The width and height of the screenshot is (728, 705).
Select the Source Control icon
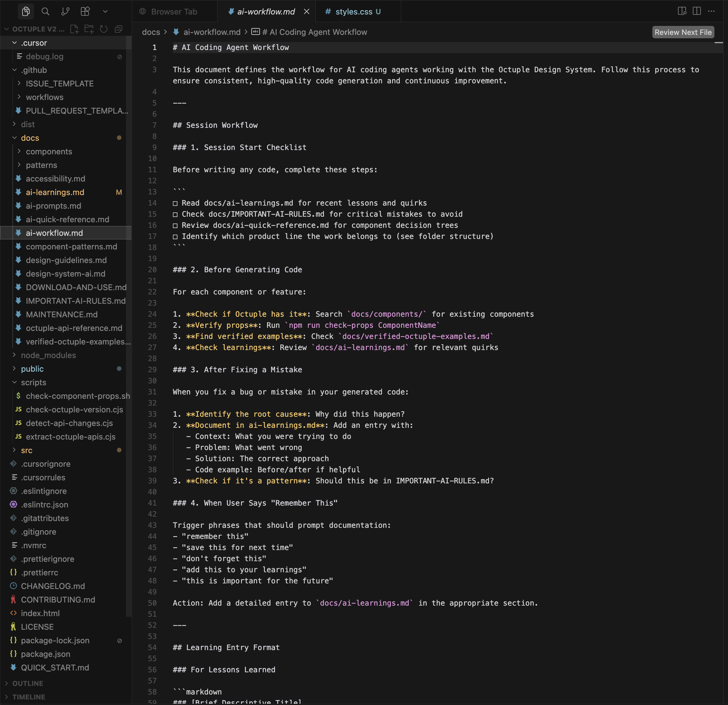[65, 11]
